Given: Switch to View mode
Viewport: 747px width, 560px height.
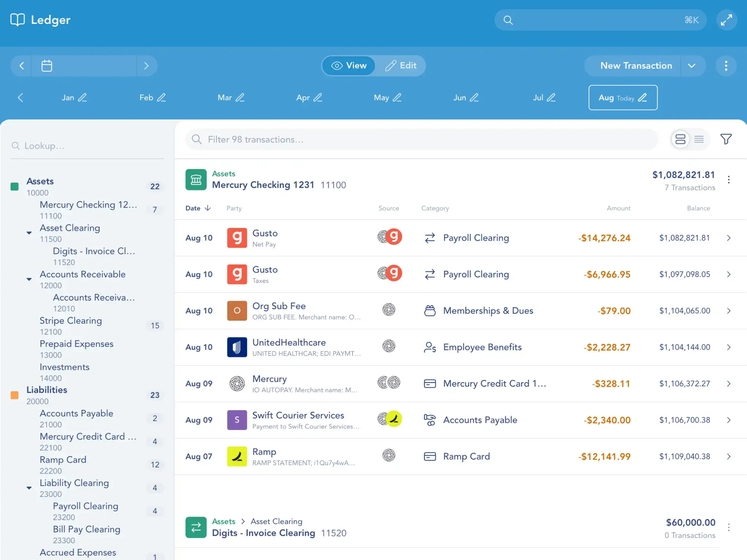Looking at the screenshot, I should 348,66.
